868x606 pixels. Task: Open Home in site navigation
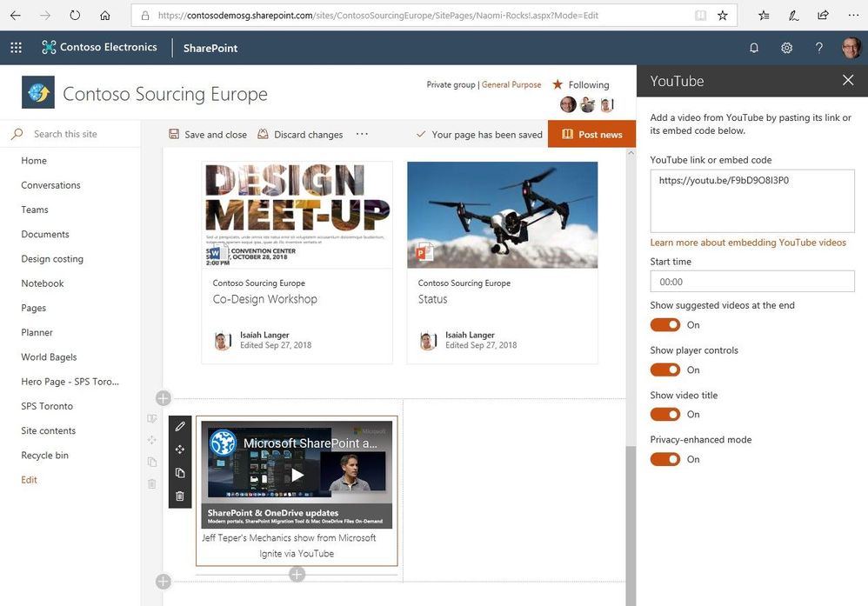tap(34, 161)
